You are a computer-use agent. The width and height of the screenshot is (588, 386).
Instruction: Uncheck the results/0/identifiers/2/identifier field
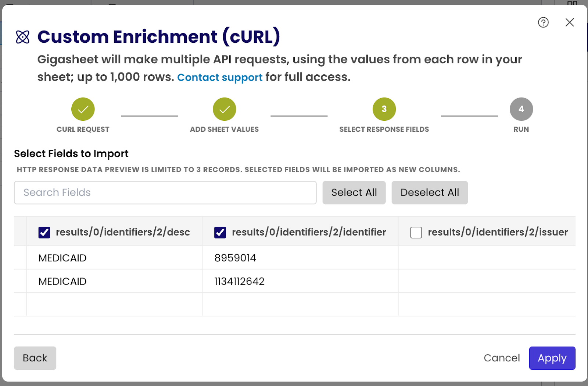pyautogui.click(x=219, y=232)
